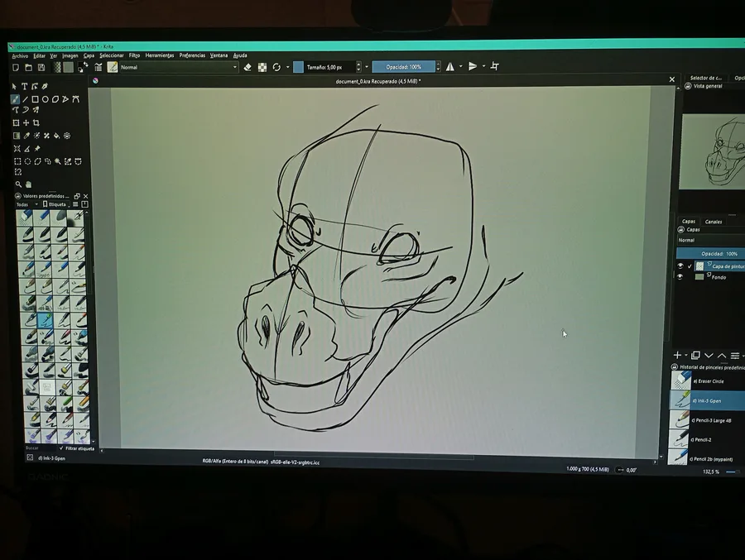Select the Transform tool
Image resolution: width=745 pixels, height=560 pixels.
tap(16, 122)
